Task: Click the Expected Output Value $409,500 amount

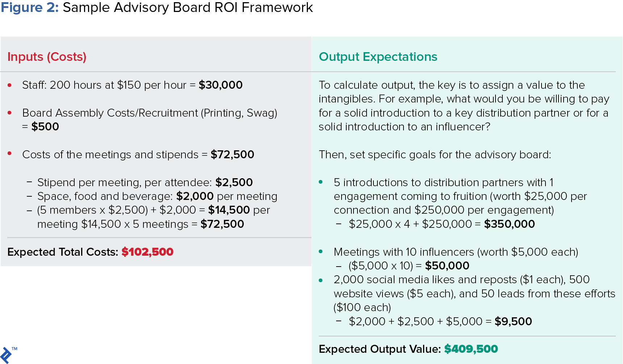Action: [x=471, y=349]
